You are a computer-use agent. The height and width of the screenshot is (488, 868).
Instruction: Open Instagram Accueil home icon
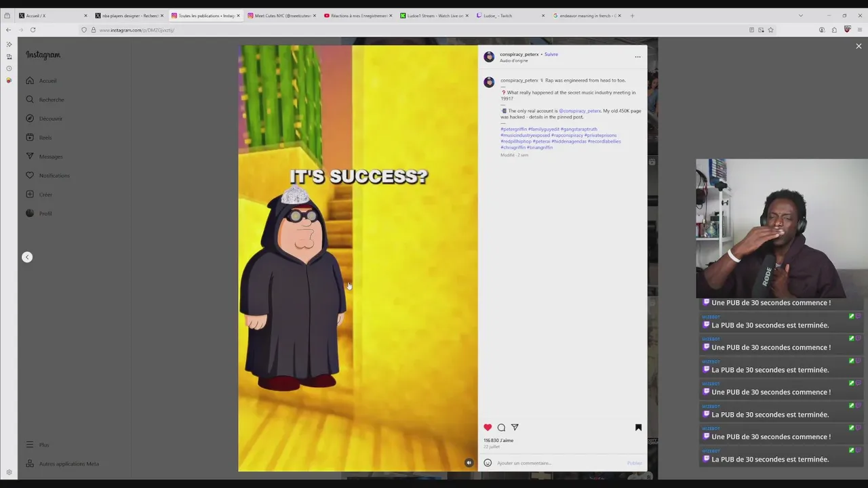coord(30,81)
